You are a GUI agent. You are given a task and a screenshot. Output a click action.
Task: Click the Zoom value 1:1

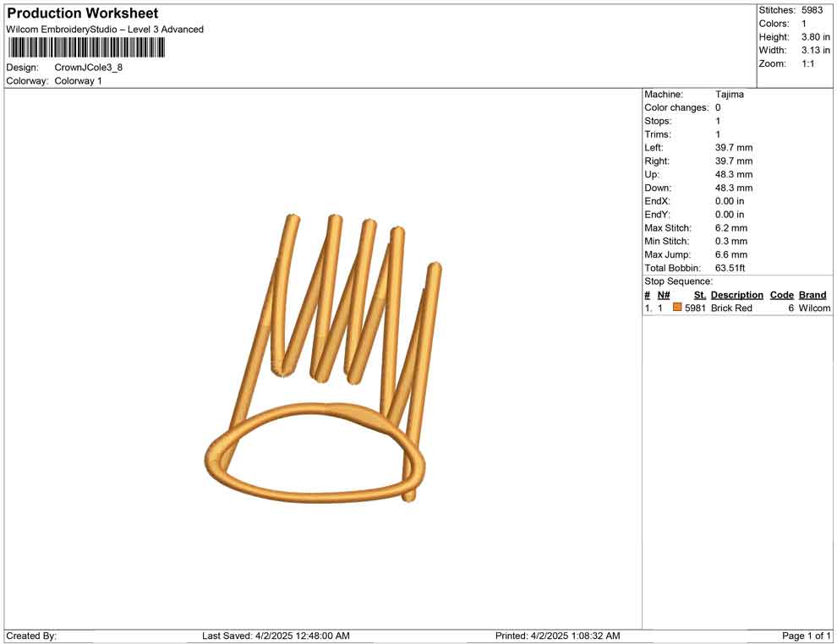(x=808, y=63)
